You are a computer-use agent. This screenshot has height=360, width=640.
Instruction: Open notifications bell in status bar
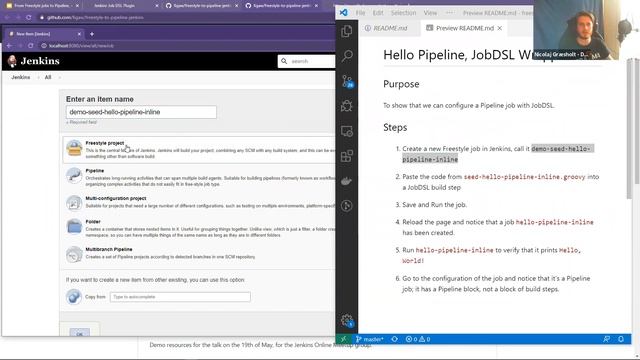pyautogui.click(x=621, y=339)
